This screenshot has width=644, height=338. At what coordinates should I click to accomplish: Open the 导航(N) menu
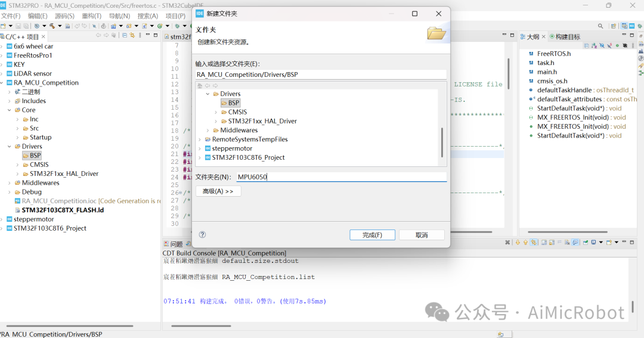tap(119, 16)
